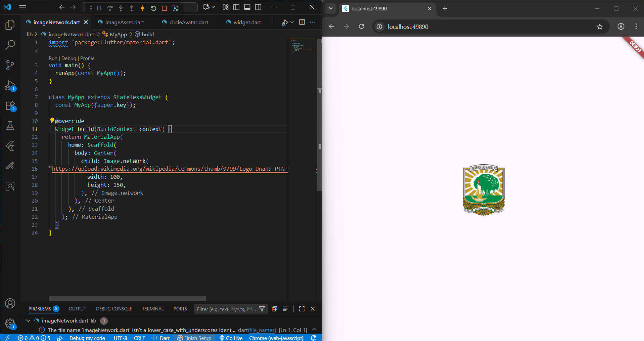Open the run button dropdown arrow

coord(292,22)
